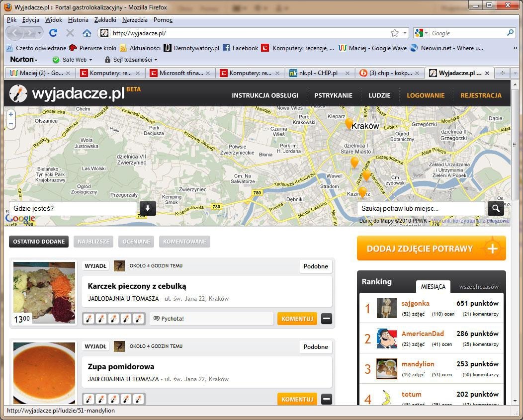Image resolution: width=523 pixels, height=420 pixels.
Task: Open the back/forward history dropdown arrow
Action: click(39, 33)
